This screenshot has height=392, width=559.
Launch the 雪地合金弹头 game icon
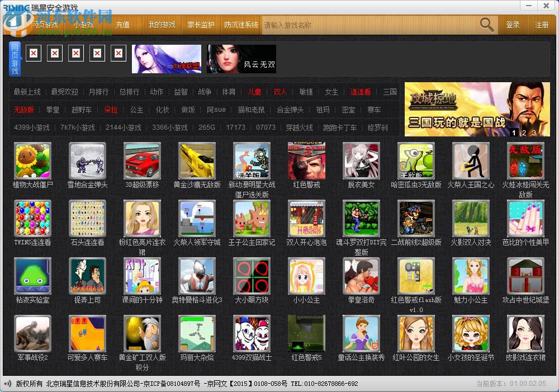pos(87,160)
